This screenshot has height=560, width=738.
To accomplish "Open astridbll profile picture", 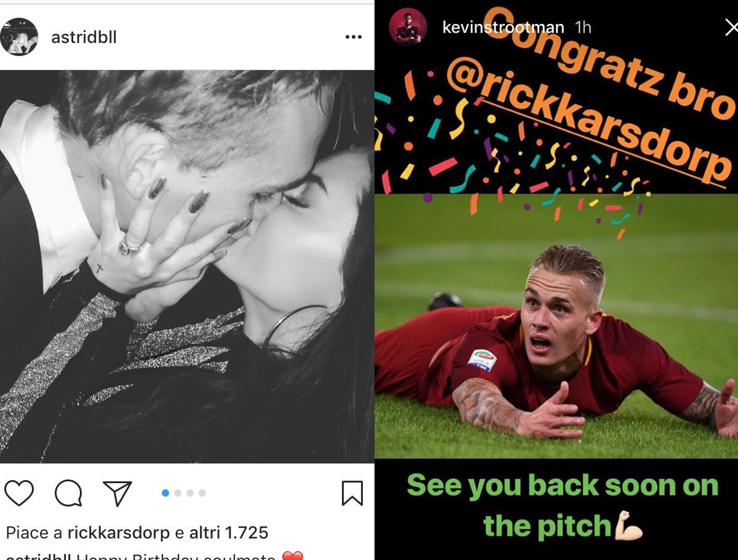I will tap(19, 37).
